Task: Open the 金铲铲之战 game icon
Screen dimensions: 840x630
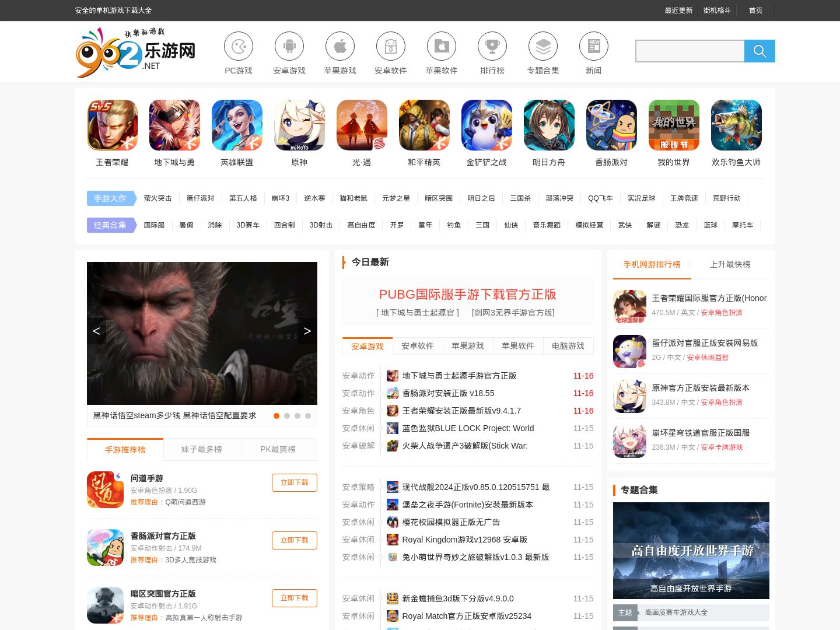Action: [487, 125]
